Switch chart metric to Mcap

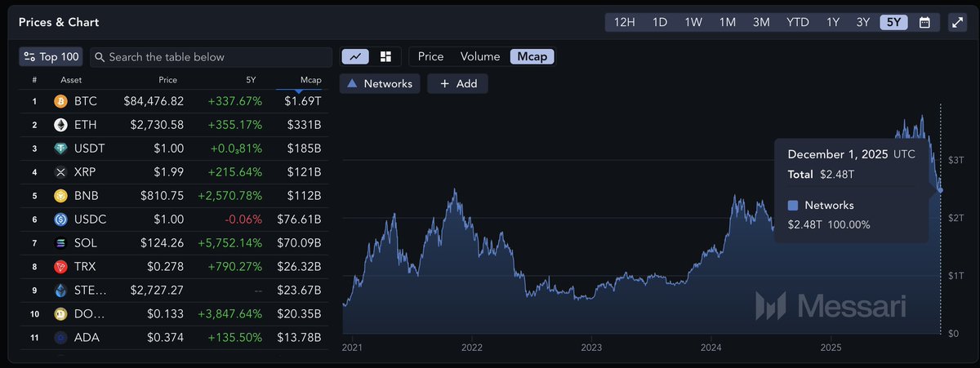[x=532, y=56]
